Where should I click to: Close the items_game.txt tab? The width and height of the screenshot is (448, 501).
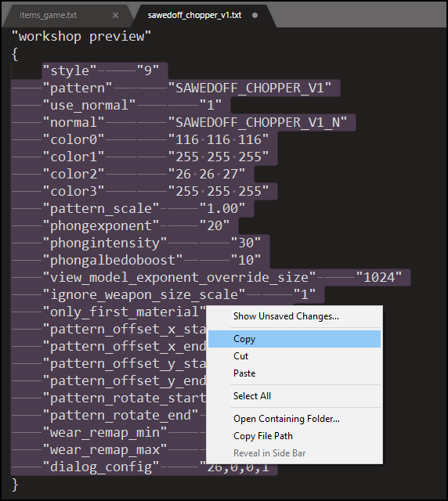point(115,16)
